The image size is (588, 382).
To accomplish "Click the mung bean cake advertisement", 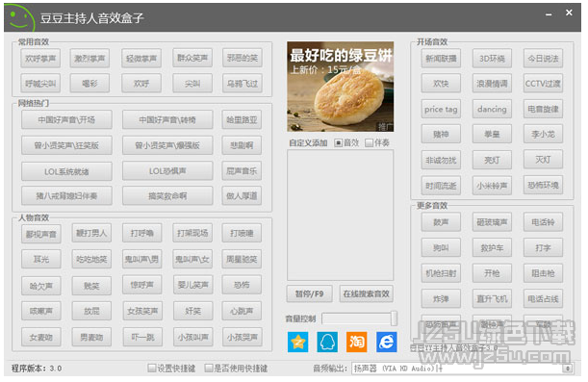I will 340,87.
